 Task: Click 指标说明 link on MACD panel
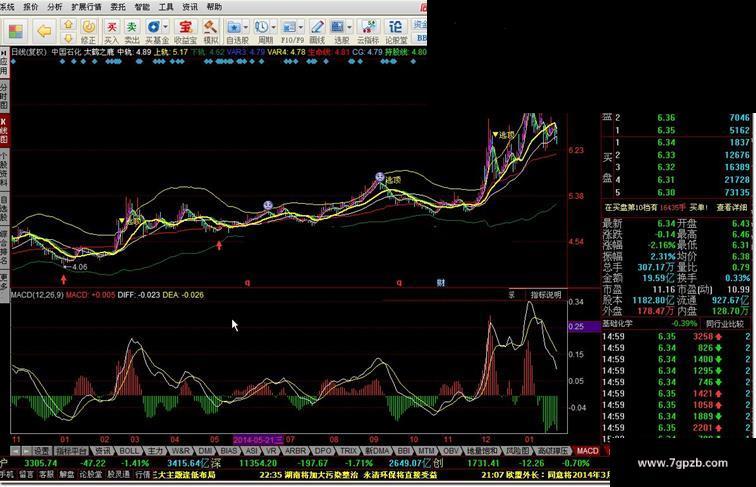click(x=546, y=295)
